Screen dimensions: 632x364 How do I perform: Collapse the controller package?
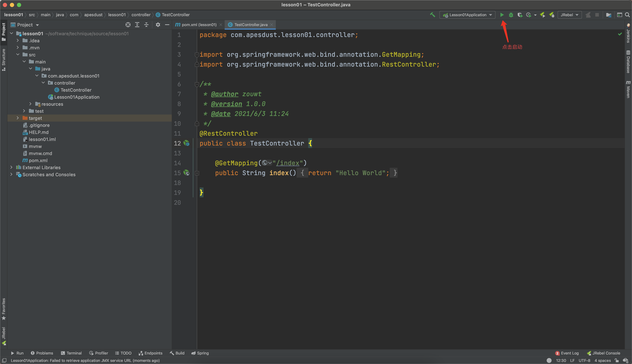tap(43, 83)
